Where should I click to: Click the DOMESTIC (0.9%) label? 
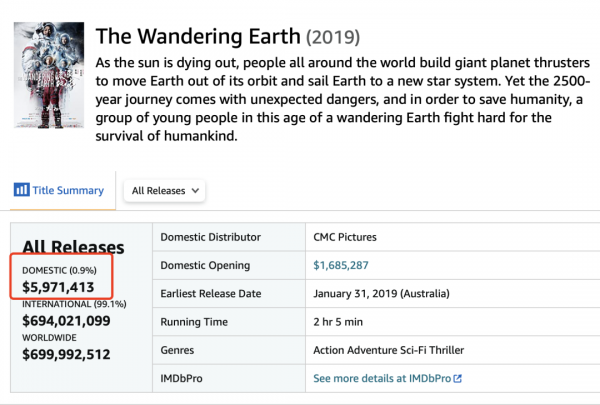[60, 270]
